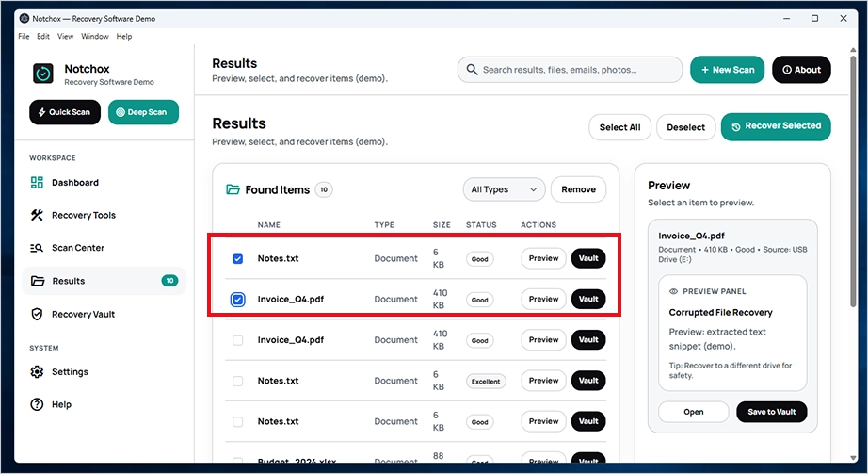
Task: Click the Corrupted File Recovery heading
Action: point(720,313)
